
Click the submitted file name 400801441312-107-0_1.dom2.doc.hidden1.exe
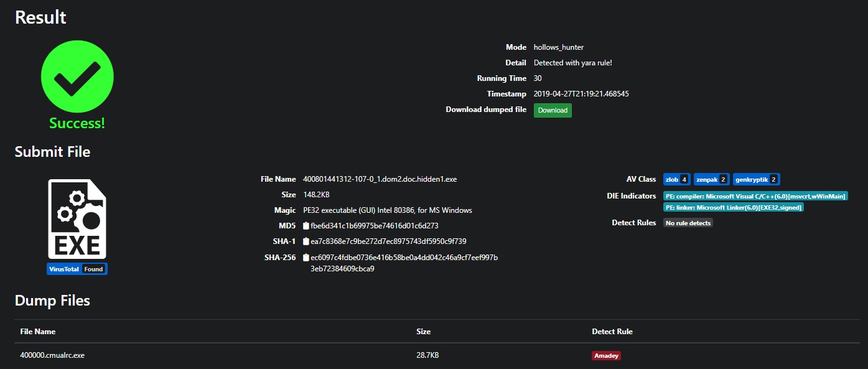(x=380, y=179)
